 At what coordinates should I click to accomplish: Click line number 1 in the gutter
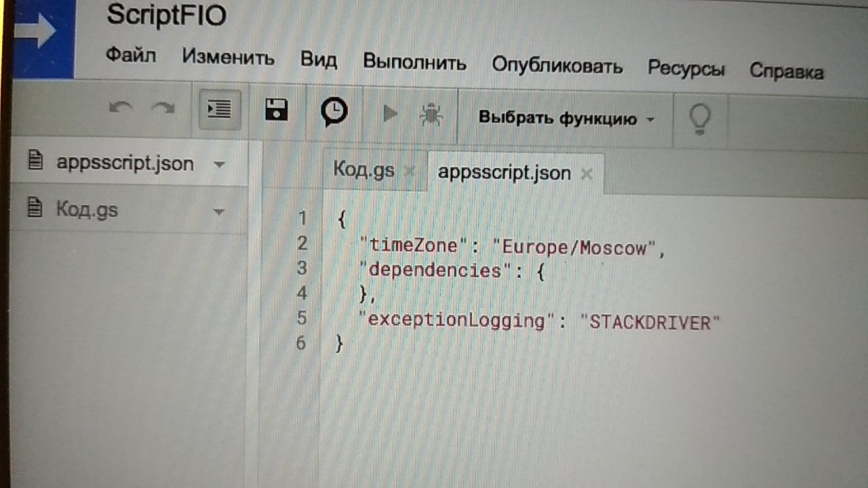tap(302, 218)
